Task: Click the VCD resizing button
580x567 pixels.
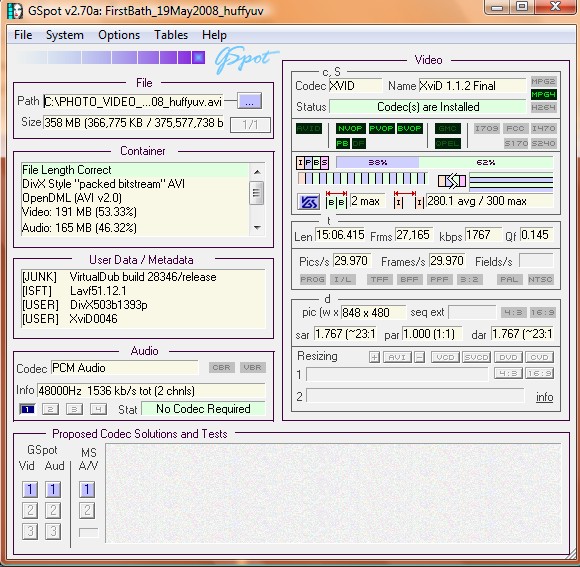Action: coord(445,357)
